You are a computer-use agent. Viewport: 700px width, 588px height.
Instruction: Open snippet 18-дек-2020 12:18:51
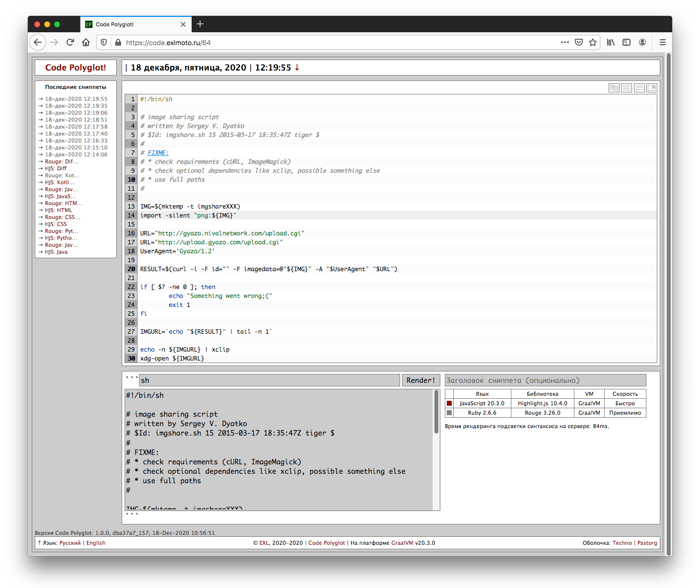76,120
